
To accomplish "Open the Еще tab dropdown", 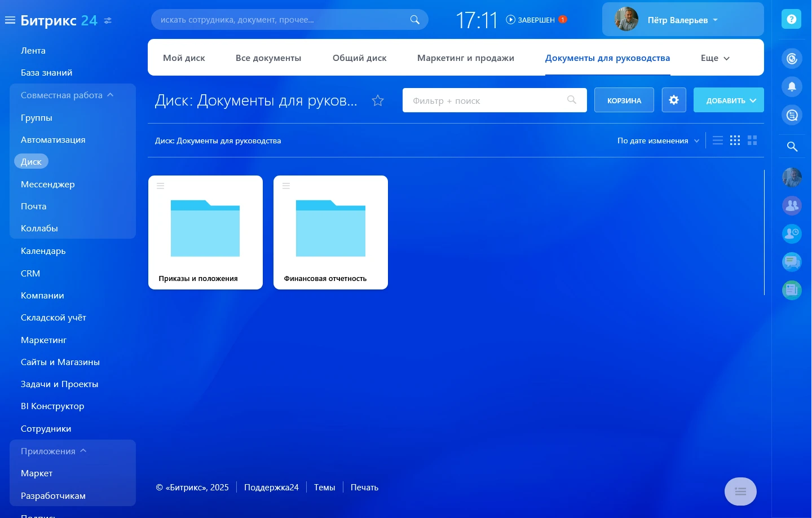I will coord(714,58).
